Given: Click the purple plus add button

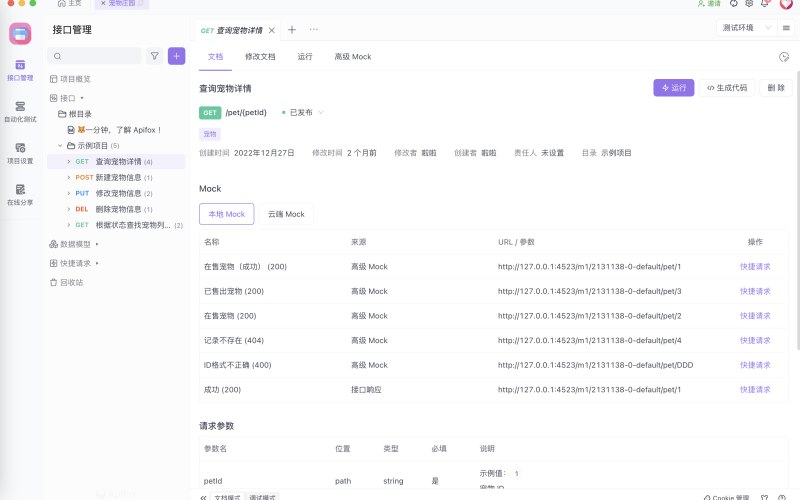Looking at the screenshot, I should point(177,56).
